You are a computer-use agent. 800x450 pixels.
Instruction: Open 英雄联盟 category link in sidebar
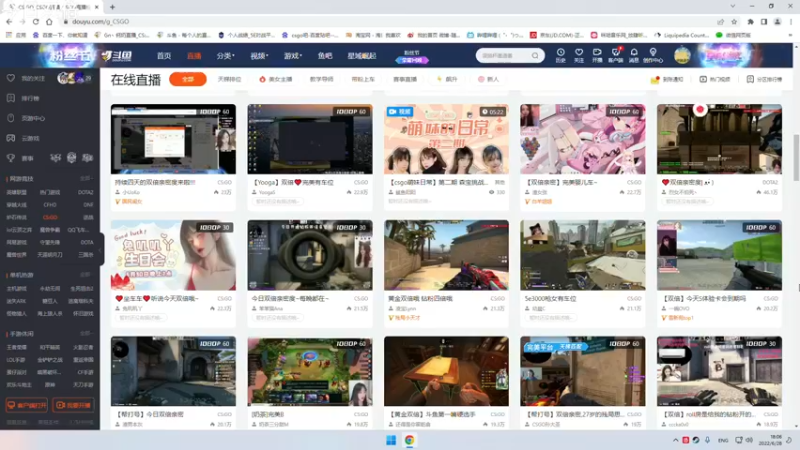[16, 192]
